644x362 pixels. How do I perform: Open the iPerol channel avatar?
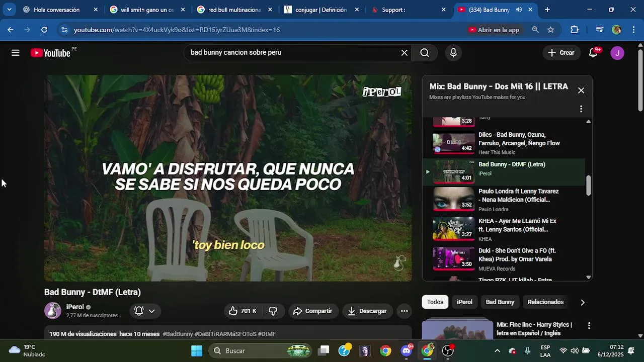point(53,311)
